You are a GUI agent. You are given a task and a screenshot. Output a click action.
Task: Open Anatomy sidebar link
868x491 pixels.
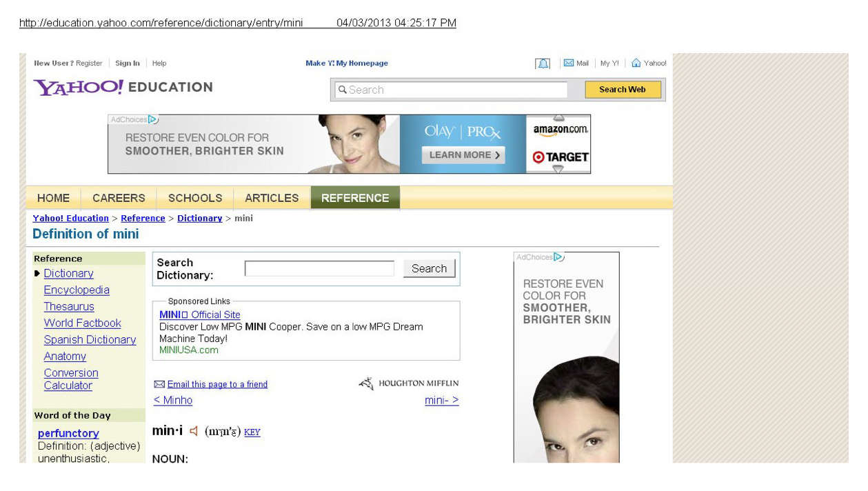pyautogui.click(x=65, y=357)
